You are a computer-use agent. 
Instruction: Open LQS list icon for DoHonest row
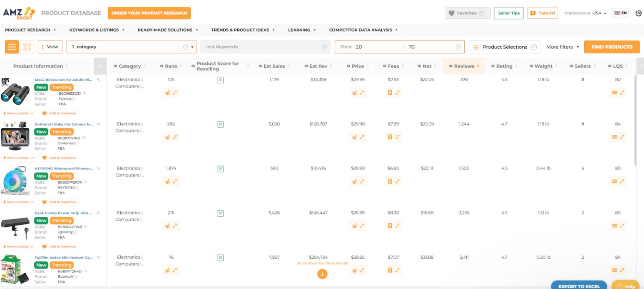click(614, 137)
